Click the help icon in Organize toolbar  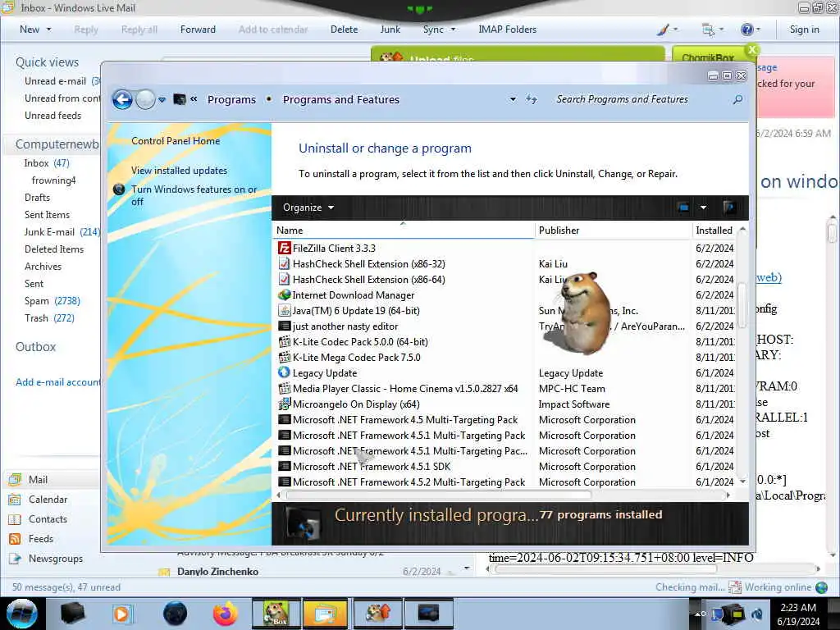coord(728,208)
